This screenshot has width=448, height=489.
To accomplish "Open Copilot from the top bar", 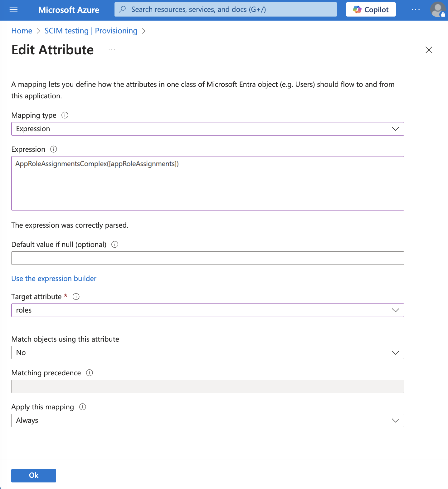I will point(371,9).
